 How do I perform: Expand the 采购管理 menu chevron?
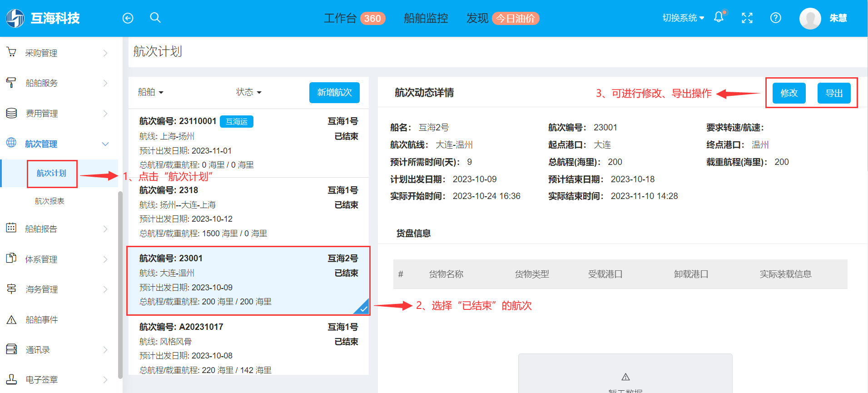tap(105, 53)
